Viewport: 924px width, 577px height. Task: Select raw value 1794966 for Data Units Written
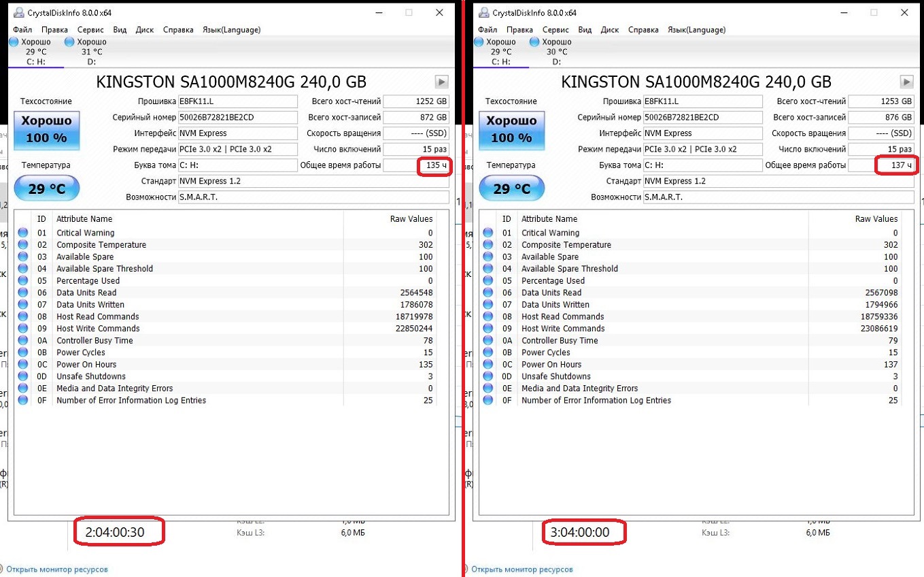881,305
